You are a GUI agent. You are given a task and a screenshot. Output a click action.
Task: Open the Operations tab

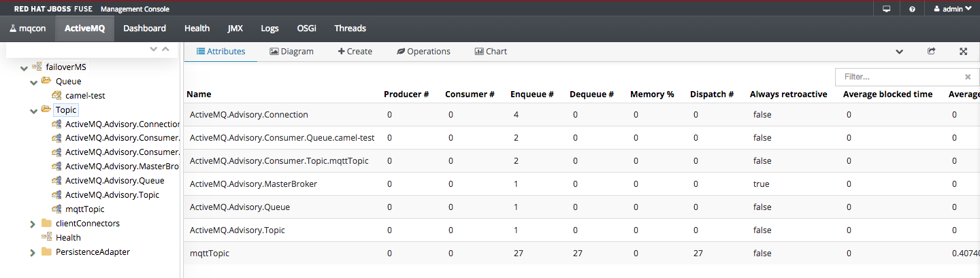click(x=423, y=52)
